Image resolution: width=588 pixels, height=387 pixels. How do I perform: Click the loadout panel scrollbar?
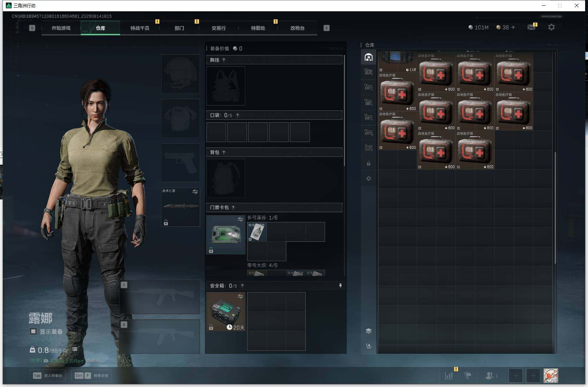(344, 111)
